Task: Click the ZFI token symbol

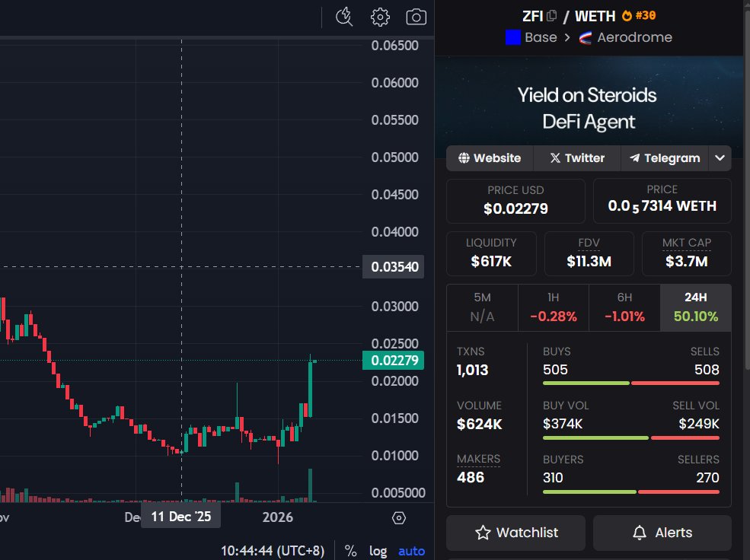Action: point(532,16)
